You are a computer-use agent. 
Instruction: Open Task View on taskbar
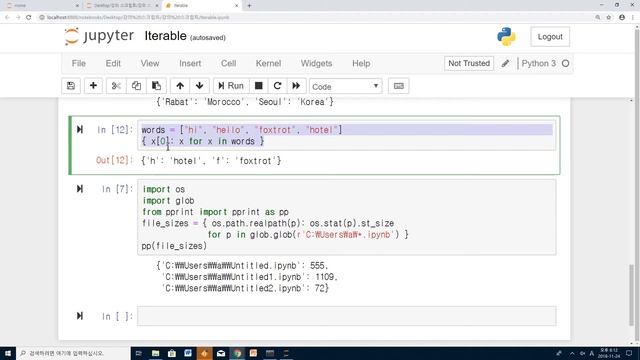(139, 353)
